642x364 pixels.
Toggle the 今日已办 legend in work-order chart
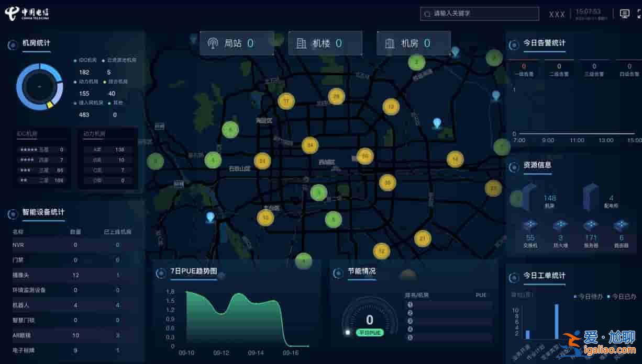(622, 297)
